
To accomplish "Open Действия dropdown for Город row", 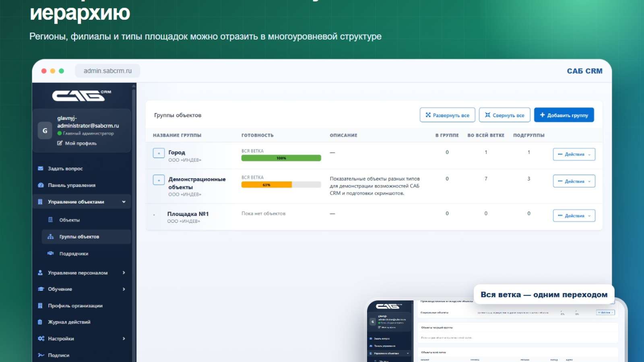I will pos(574,154).
